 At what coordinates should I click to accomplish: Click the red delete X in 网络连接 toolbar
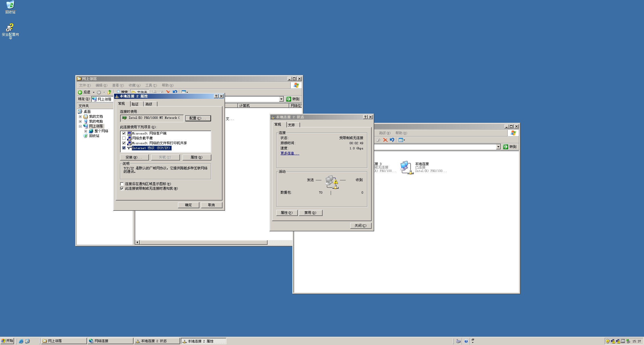pyautogui.click(x=385, y=140)
